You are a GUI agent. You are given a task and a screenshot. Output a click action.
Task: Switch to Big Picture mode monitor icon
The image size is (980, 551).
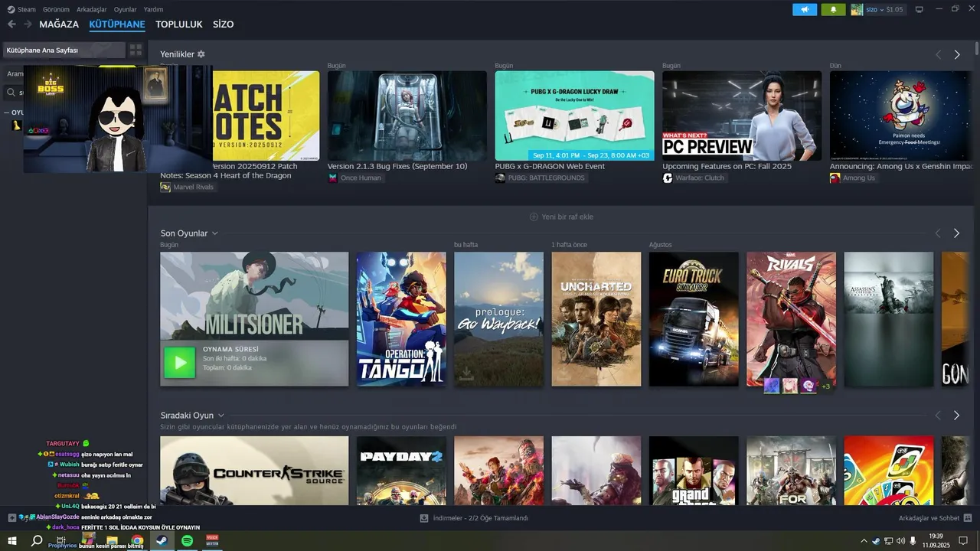point(920,9)
